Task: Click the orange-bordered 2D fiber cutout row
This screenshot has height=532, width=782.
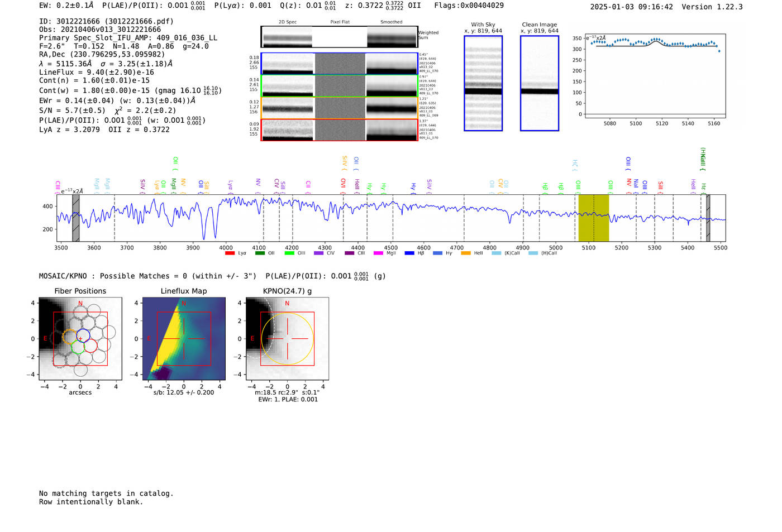Action: pyautogui.click(x=340, y=108)
